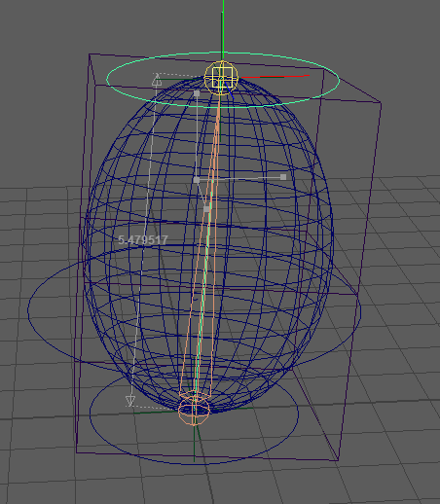Grab the yellow center move manipulator handle
The height and width of the screenshot is (504, 440).
(x=222, y=78)
